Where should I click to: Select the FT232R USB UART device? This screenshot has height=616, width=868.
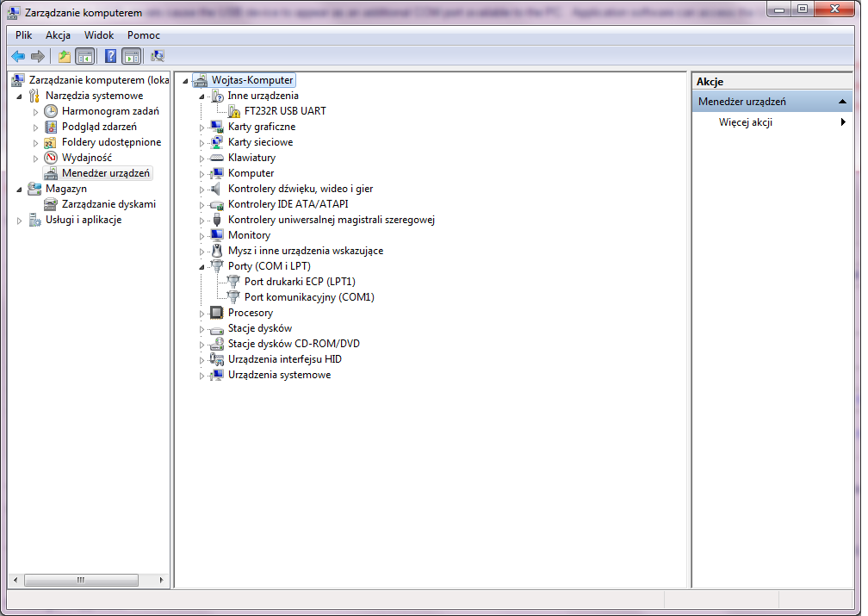coord(285,111)
